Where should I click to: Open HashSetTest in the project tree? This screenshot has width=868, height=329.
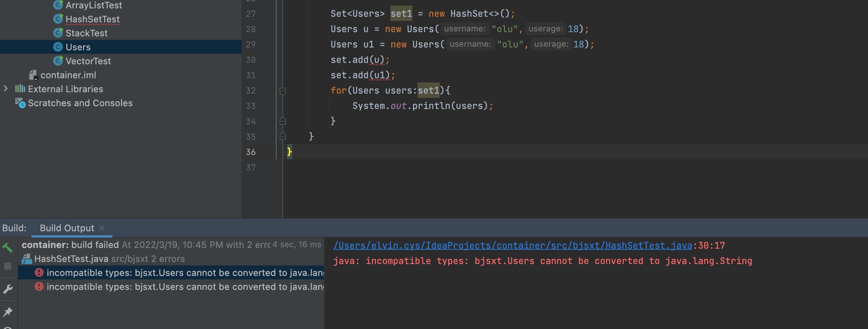pos(93,19)
